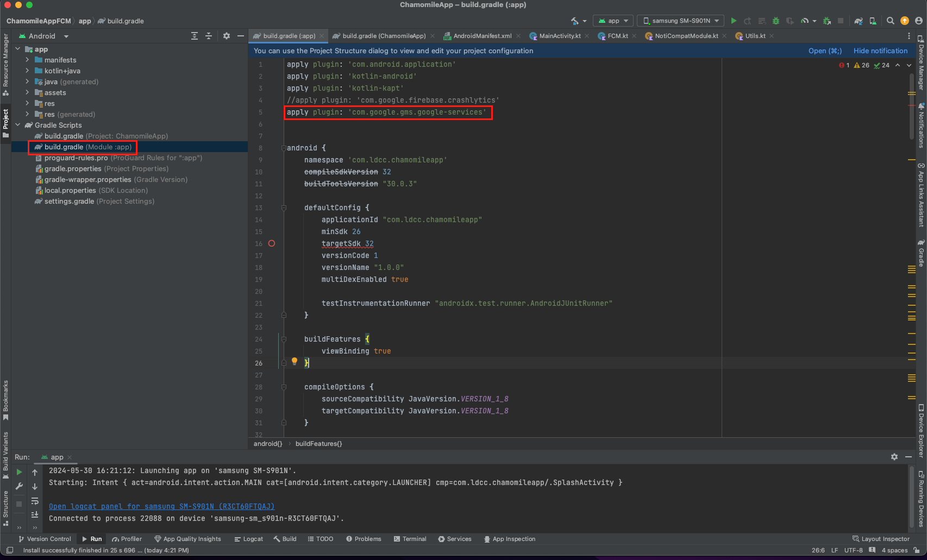Viewport: 927px width, 560px height.
Task: Click the Debug app bug icon
Action: pos(776,21)
